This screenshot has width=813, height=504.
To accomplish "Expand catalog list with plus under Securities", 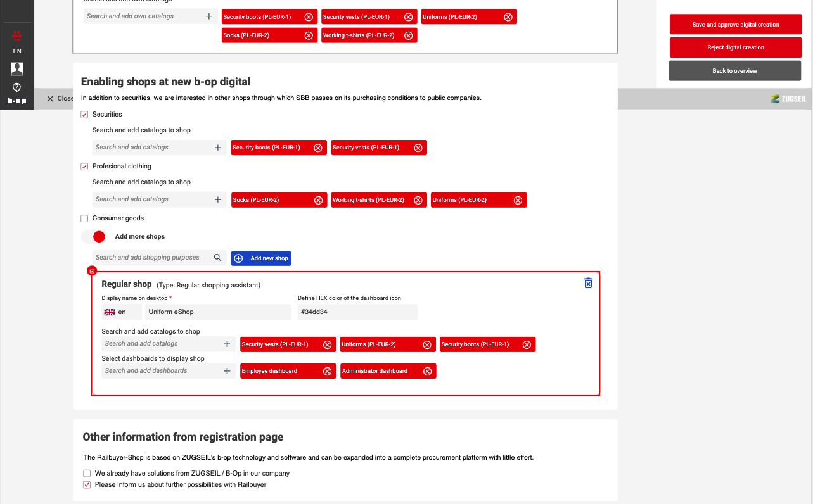I will [x=218, y=148].
